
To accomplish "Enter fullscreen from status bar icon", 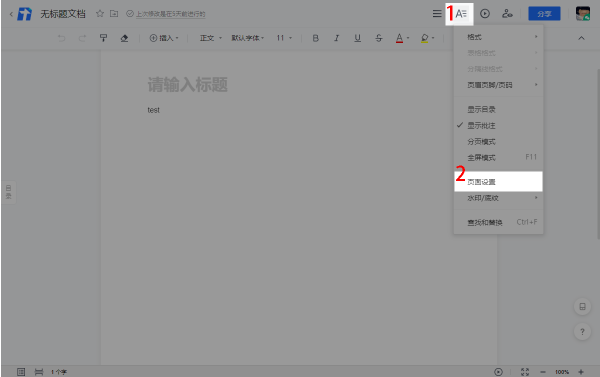I will [525, 372].
